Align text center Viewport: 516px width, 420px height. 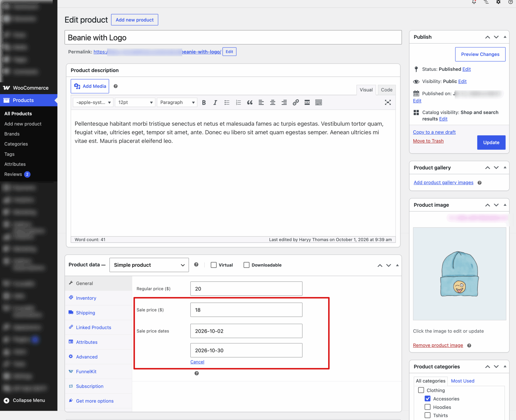pos(273,102)
